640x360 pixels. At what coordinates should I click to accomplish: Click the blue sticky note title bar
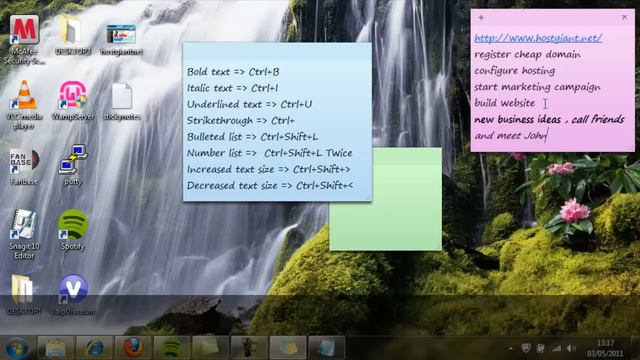click(277, 50)
